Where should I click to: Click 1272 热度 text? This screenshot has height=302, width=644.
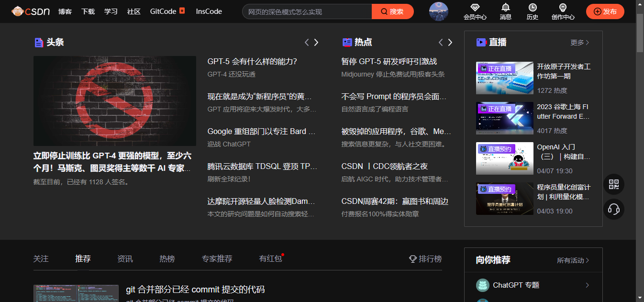[552, 90]
